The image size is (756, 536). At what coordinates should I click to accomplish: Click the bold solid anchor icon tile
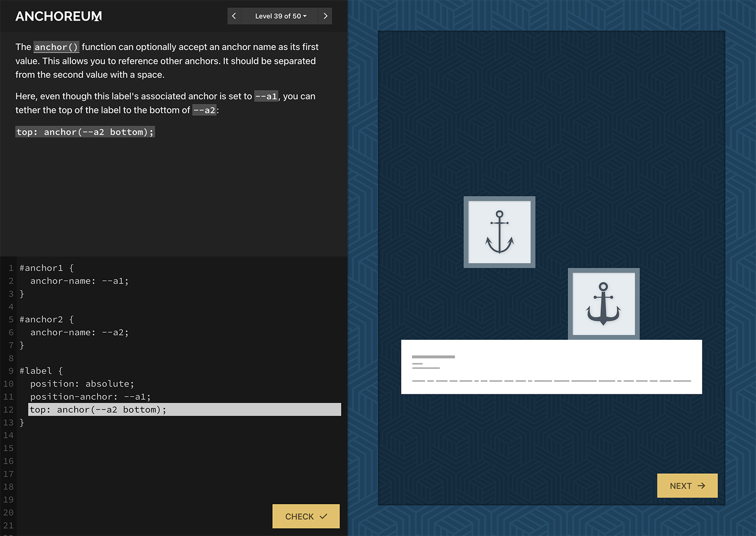(603, 304)
